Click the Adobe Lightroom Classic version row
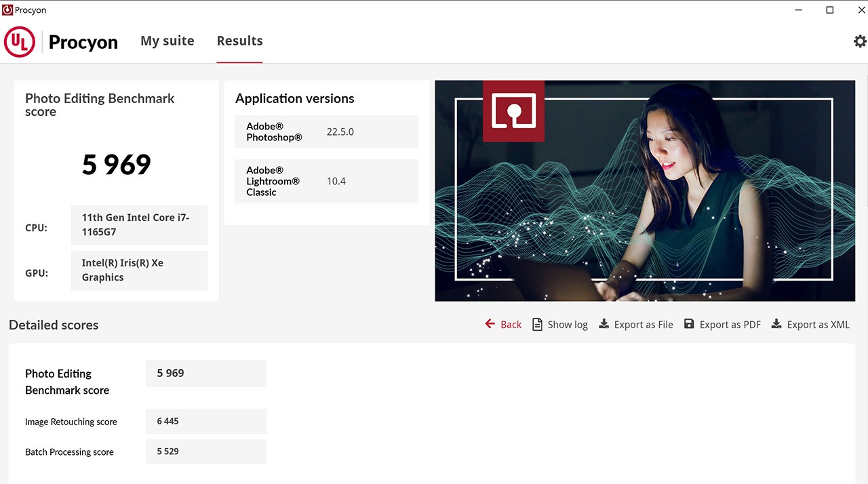This screenshot has width=868, height=484. pyautogui.click(x=327, y=181)
